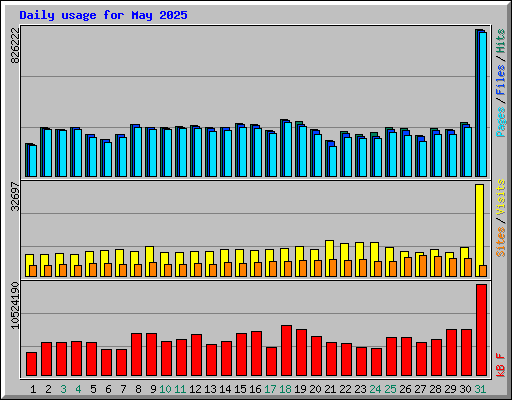
Task: Click day label 5 on the x-axis
Action: click(93, 389)
